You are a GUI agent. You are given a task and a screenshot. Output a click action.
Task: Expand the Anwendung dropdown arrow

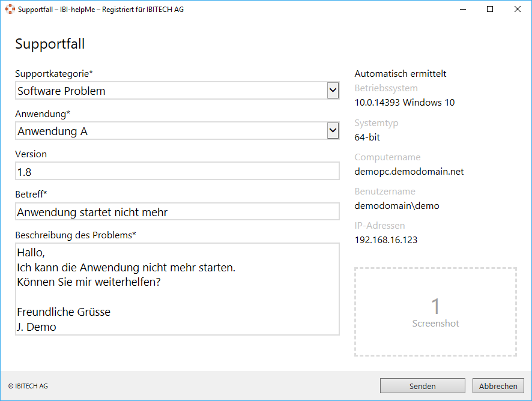[x=333, y=131]
